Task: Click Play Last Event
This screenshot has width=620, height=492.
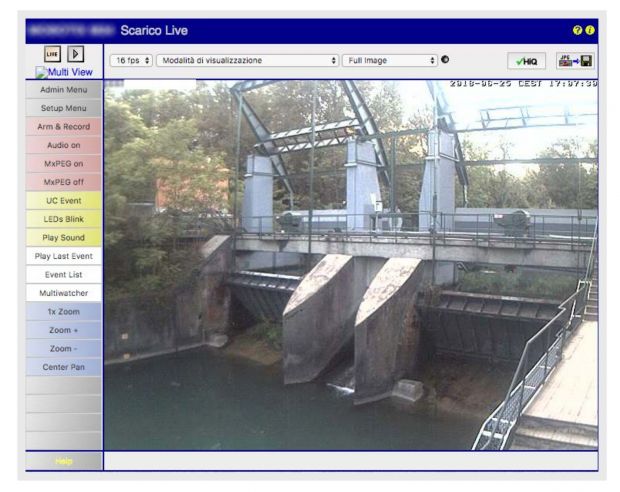Action: point(64,256)
